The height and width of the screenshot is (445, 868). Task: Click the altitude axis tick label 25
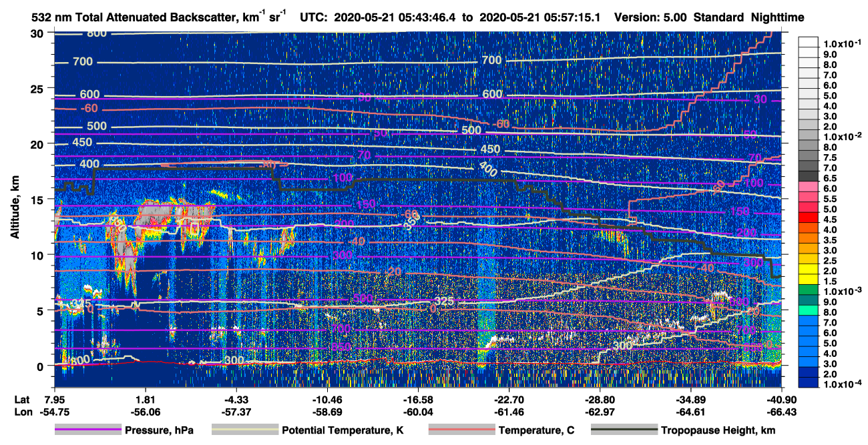pos(39,88)
